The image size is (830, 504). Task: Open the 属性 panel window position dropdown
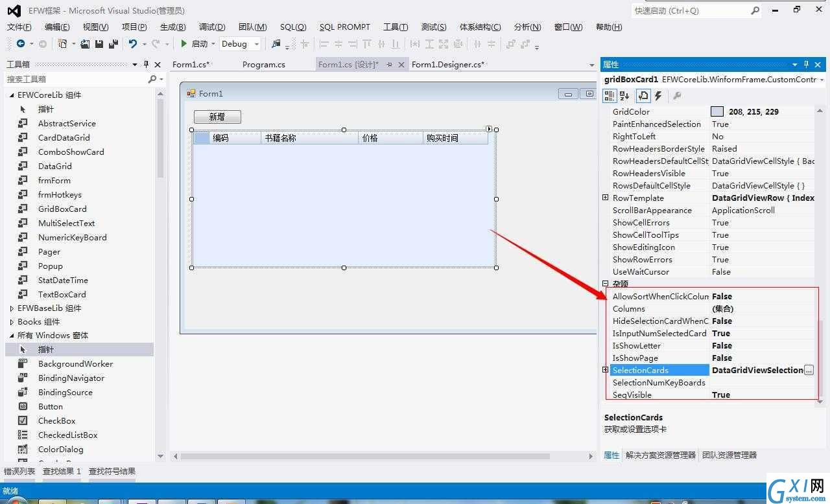[794, 64]
